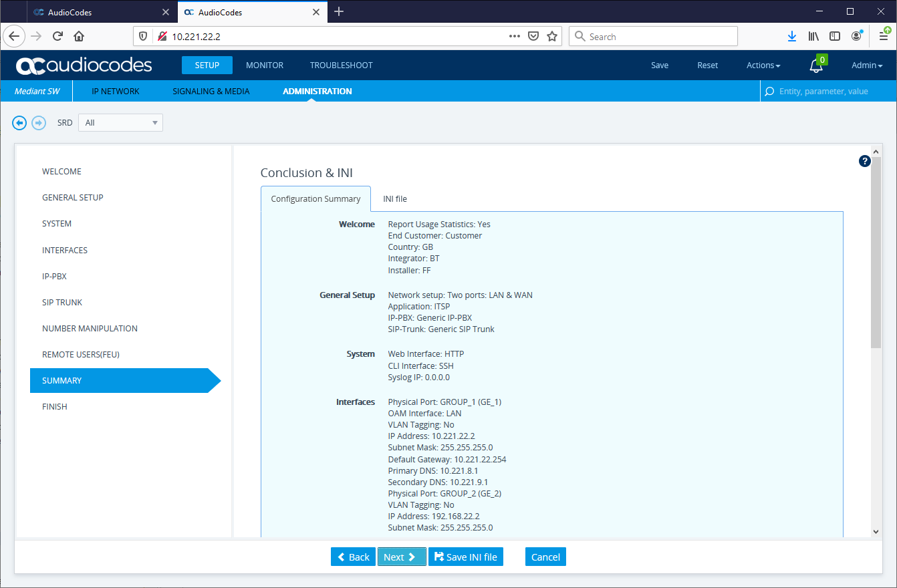Viewport: 897px width, 588px height.
Task: Open Firefox downloads arrow icon
Action: point(792,37)
